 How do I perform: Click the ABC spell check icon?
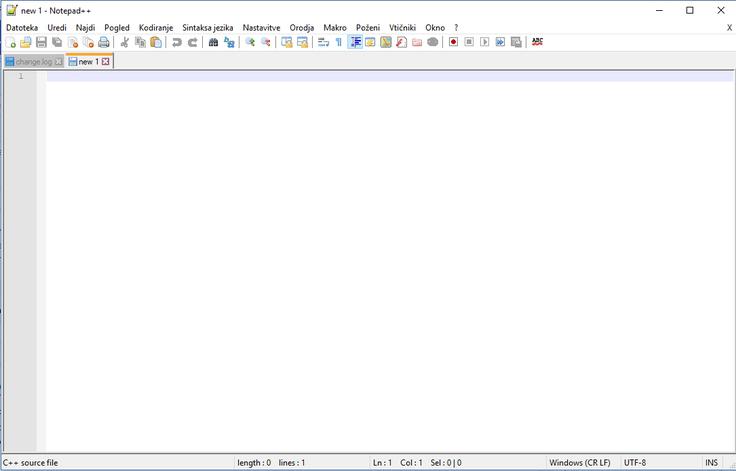click(537, 42)
